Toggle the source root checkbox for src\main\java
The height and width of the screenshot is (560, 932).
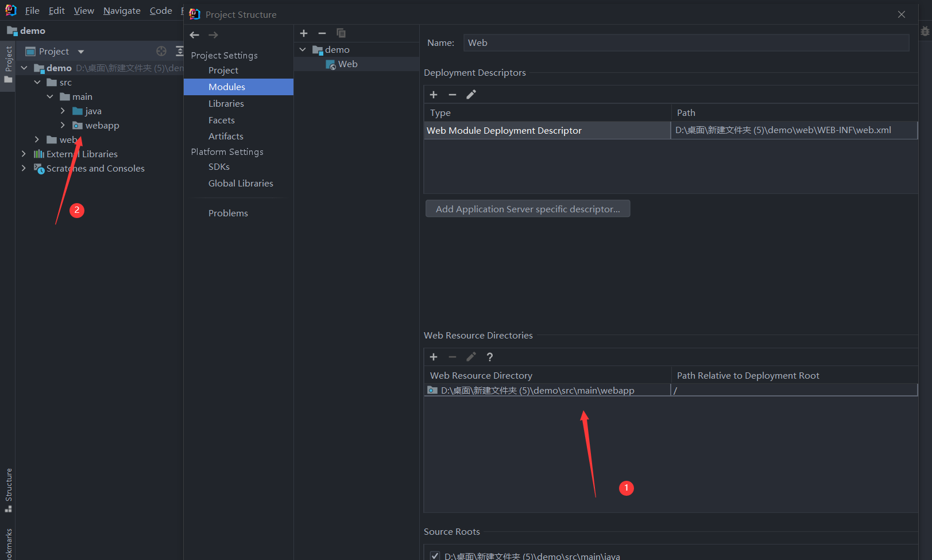[435, 555]
